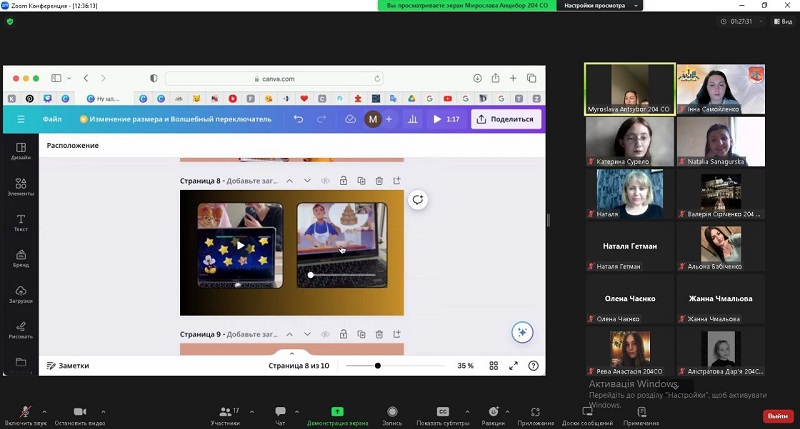Delete page 8 using trash icon
The width and height of the screenshot is (800, 429).
click(379, 181)
